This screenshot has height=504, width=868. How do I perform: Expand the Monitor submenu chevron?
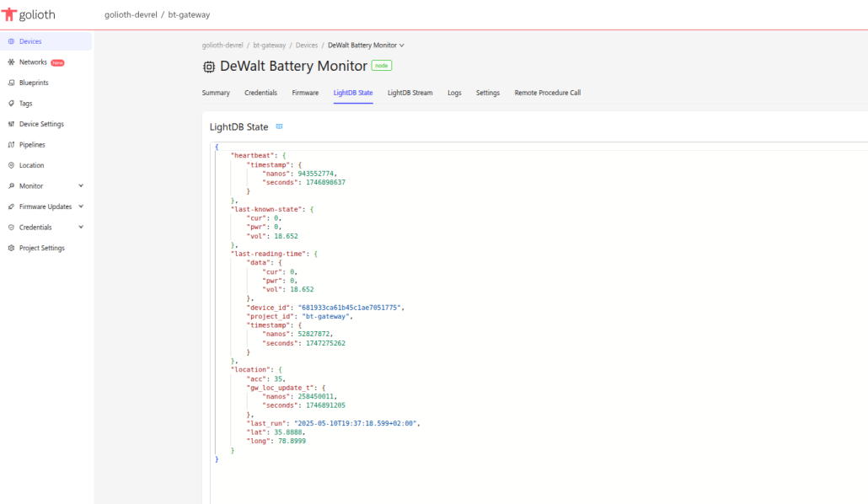pos(81,186)
